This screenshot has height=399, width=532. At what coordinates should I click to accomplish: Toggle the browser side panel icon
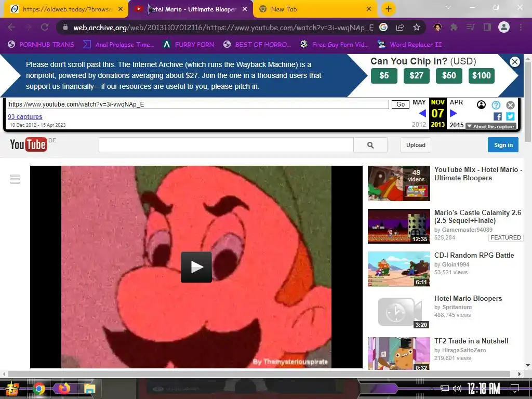click(487, 28)
